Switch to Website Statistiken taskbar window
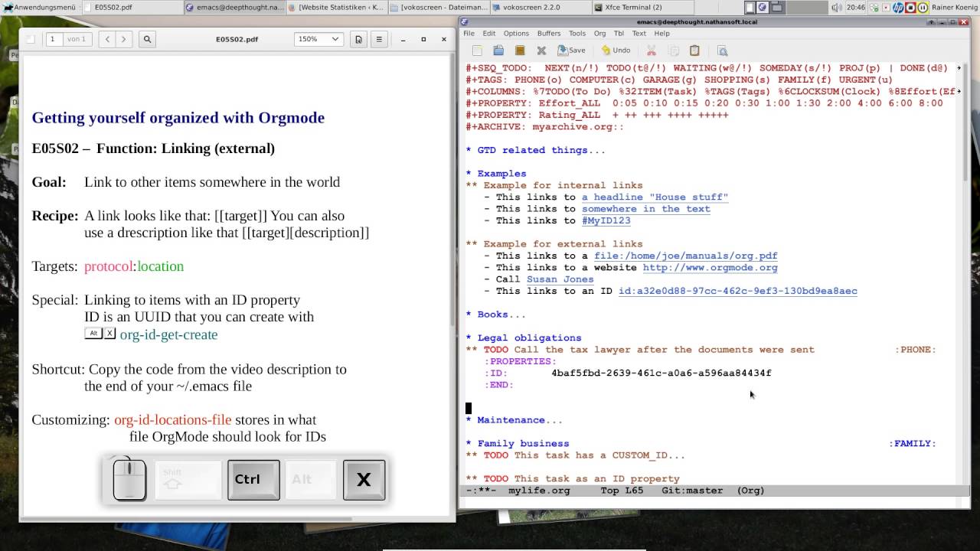The width and height of the screenshot is (980, 551). [x=335, y=7]
